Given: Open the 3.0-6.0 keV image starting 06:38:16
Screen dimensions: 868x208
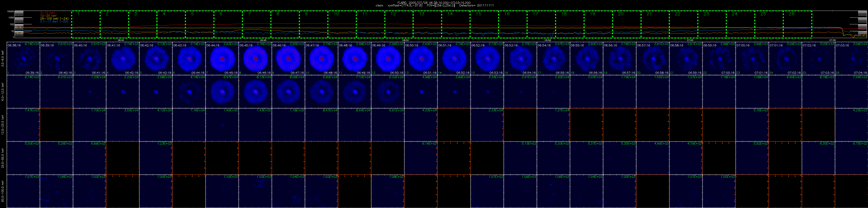Looking at the screenshot, I should coord(23,58).
